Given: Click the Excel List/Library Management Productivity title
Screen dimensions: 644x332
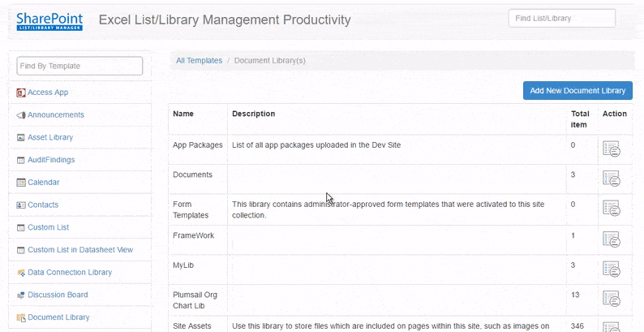Looking at the screenshot, I should [x=225, y=19].
